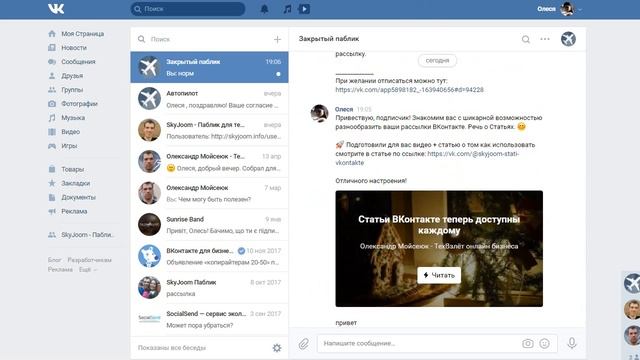Viewport: 640px width, 360px height.
Task: Select the Закрытый паблик conversation
Action: [209, 67]
